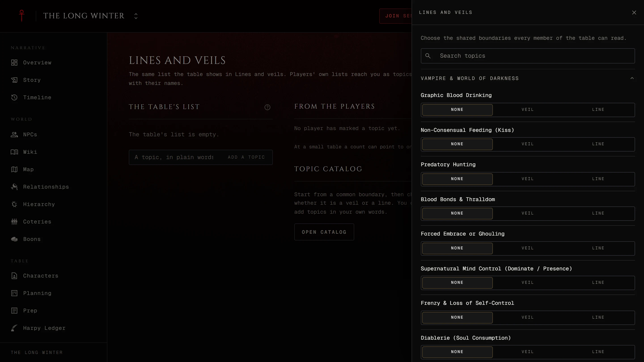This screenshot has width=644, height=362.
Task: Click the Wiki open-book icon
Action: tap(14, 152)
